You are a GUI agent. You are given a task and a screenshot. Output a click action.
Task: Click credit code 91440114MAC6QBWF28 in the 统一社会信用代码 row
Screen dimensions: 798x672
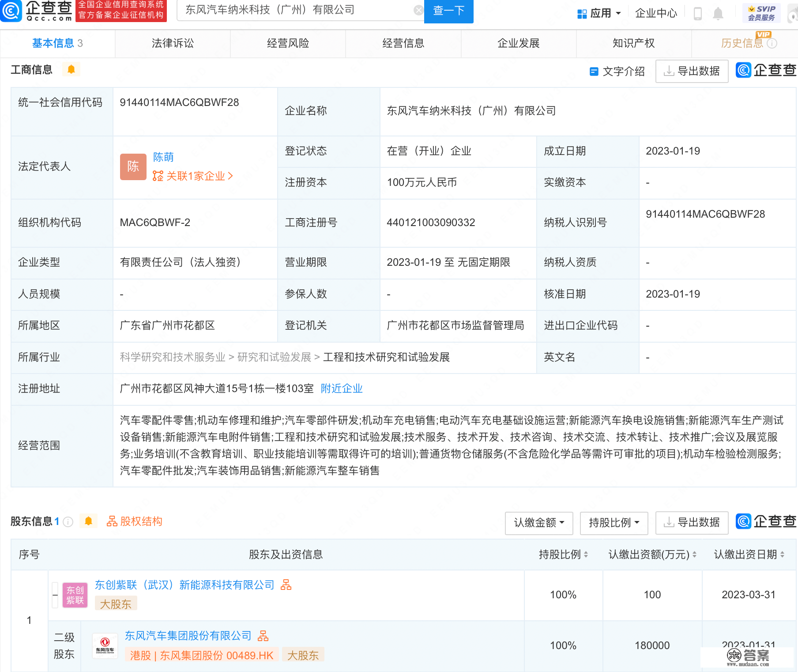(x=179, y=102)
